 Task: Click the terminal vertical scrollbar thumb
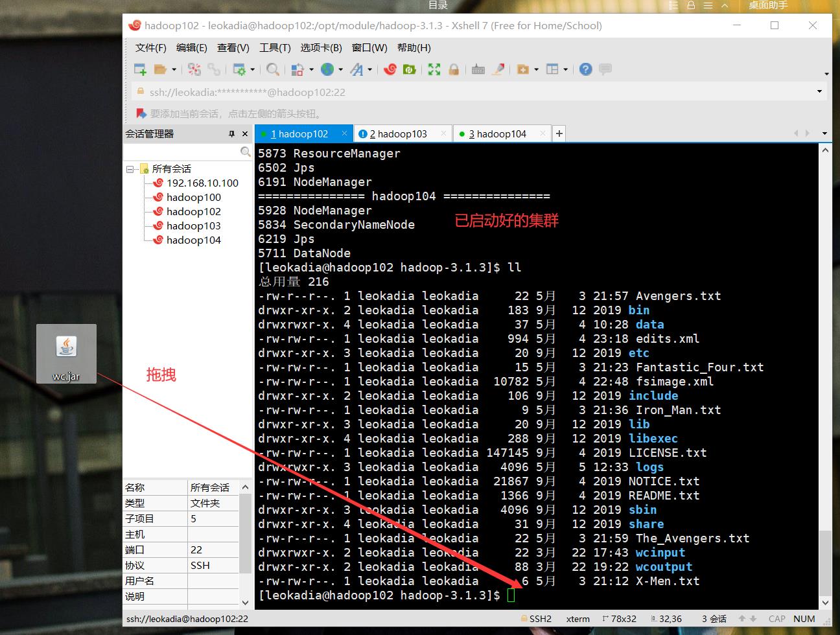824,563
